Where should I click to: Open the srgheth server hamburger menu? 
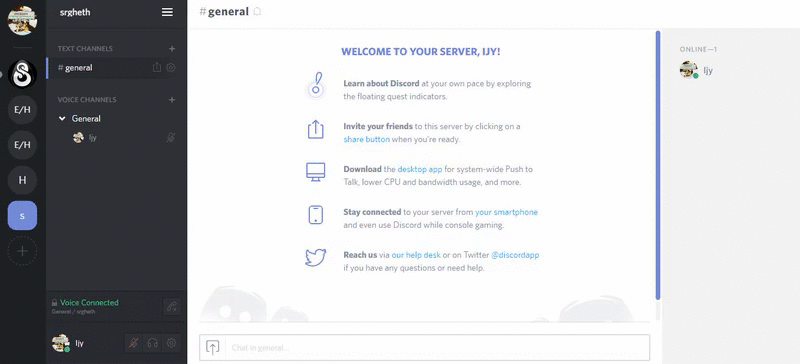pyautogui.click(x=167, y=12)
